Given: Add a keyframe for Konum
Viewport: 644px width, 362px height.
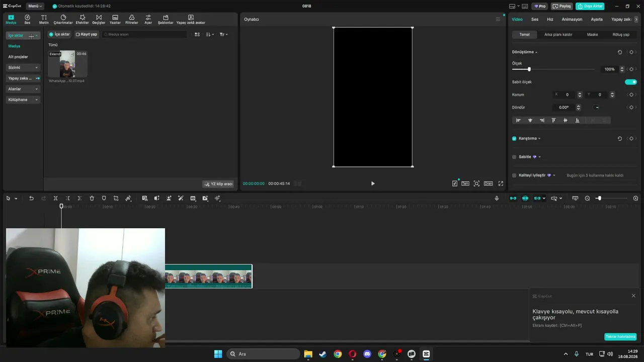Looking at the screenshot, I should click(x=631, y=95).
